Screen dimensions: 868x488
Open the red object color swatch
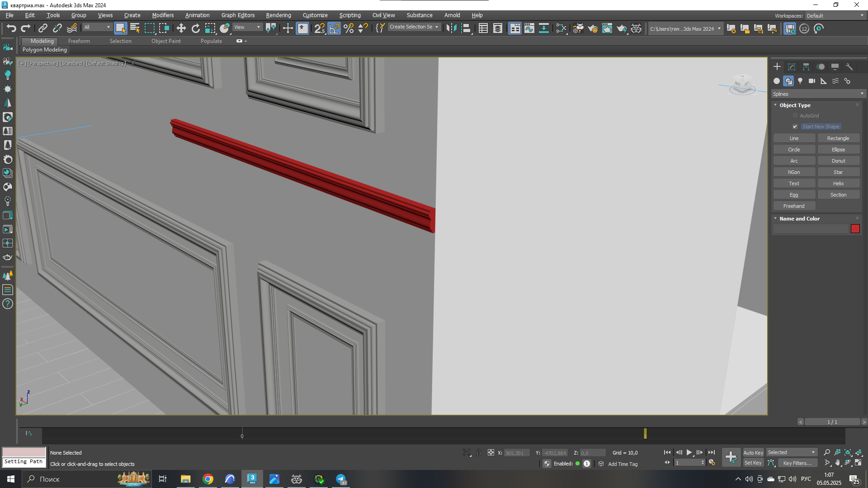[855, 229]
